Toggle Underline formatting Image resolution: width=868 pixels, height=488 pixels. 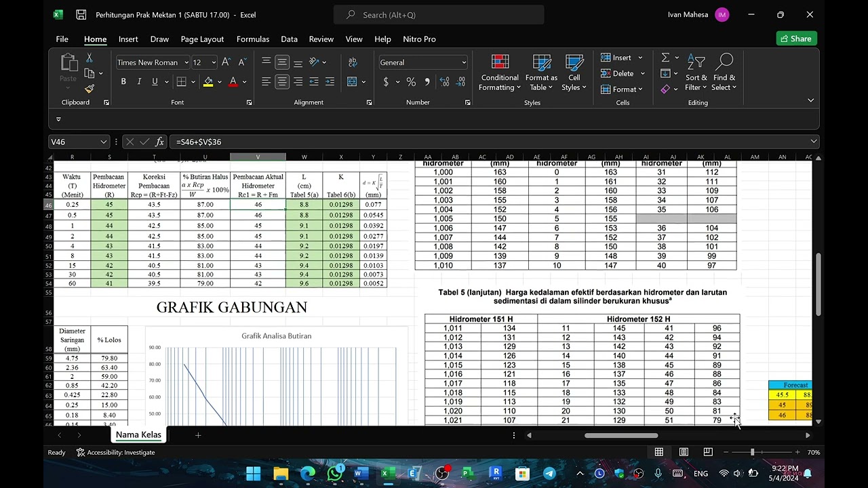[x=155, y=81]
